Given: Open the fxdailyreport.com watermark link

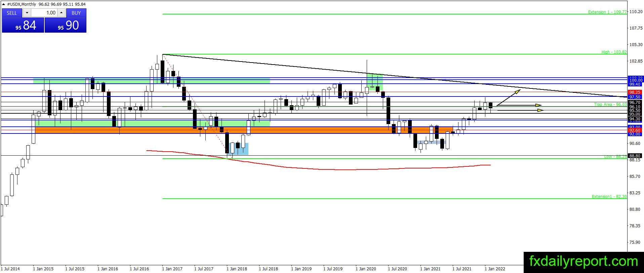Looking at the screenshot, I should click(583, 262).
